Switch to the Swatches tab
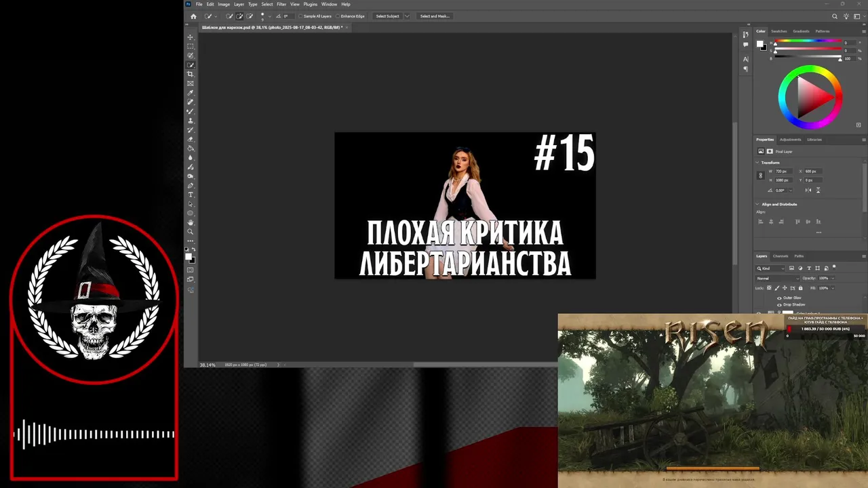The width and height of the screenshot is (868, 488). coord(779,31)
